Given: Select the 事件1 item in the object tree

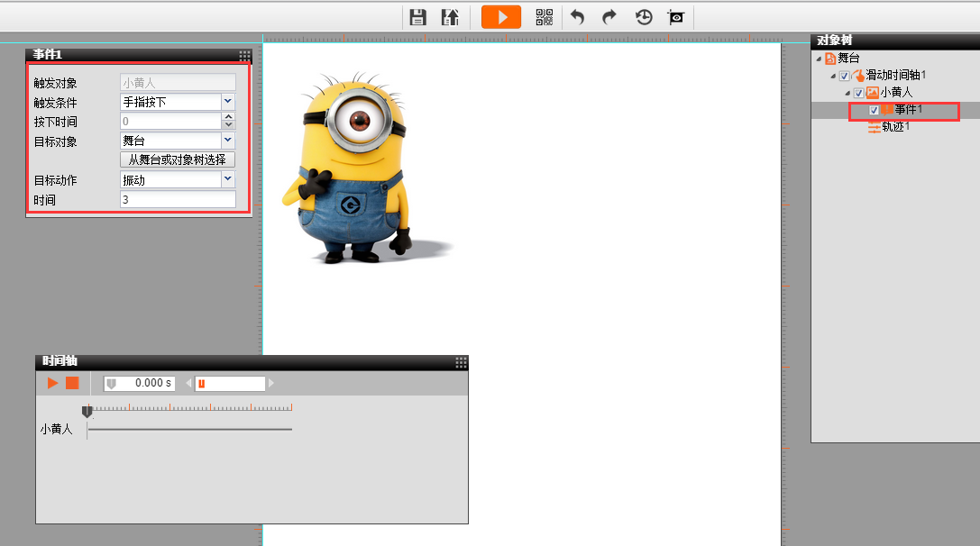Looking at the screenshot, I should tap(908, 109).
